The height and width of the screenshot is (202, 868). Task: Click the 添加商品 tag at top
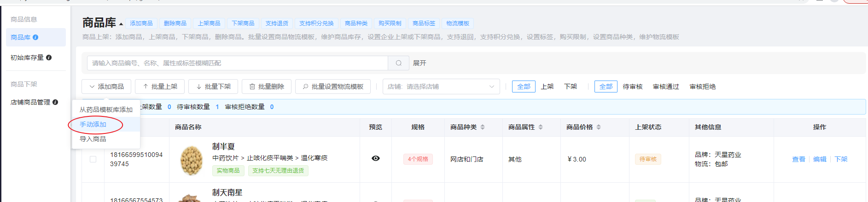(141, 23)
